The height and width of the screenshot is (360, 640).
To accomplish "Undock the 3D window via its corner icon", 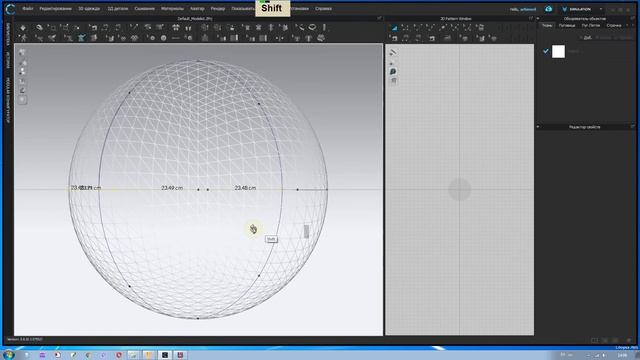I will tap(379, 18).
